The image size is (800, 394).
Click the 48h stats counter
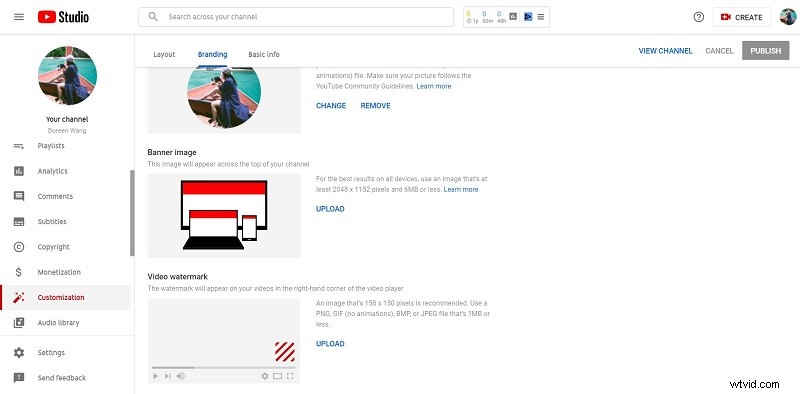pos(501,17)
